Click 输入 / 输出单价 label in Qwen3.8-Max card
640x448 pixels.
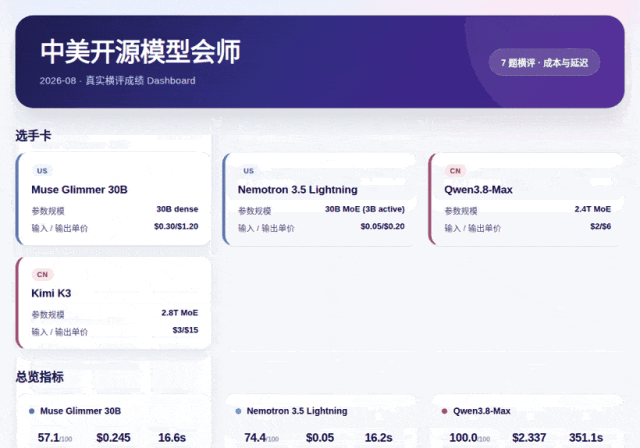(x=473, y=228)
